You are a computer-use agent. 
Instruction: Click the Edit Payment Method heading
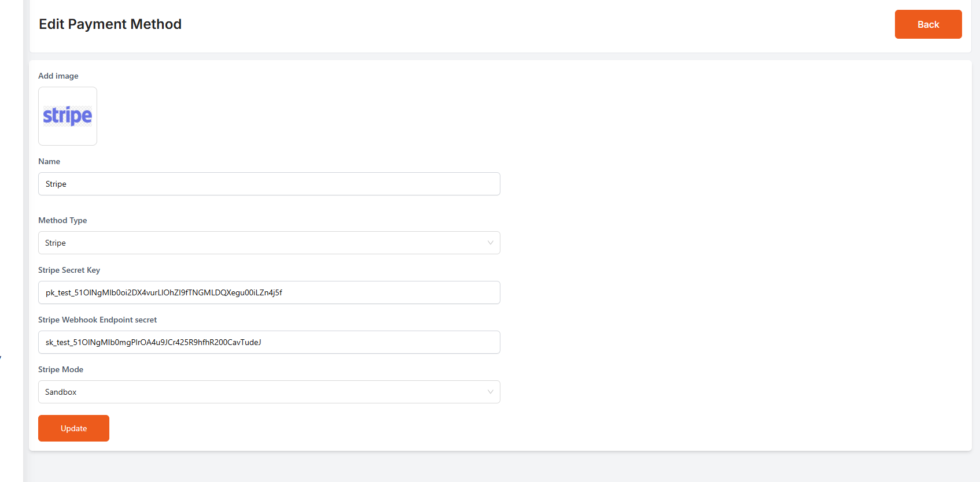110,24
